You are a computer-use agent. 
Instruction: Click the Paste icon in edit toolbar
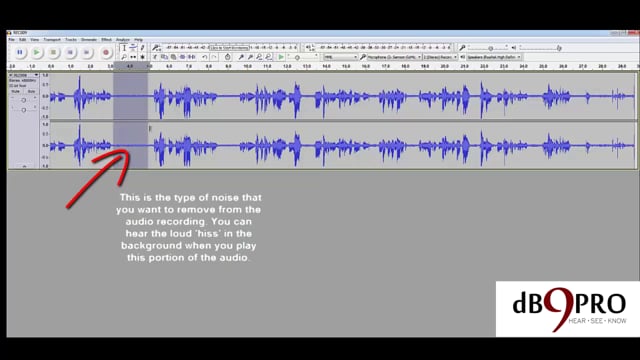tap(173, 57)
